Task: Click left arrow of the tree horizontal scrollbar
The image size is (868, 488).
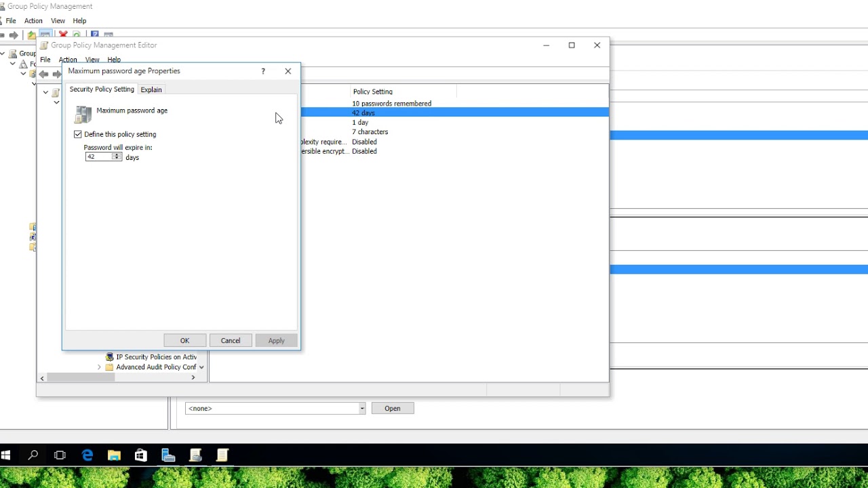Action: click(x=42, y=378)
